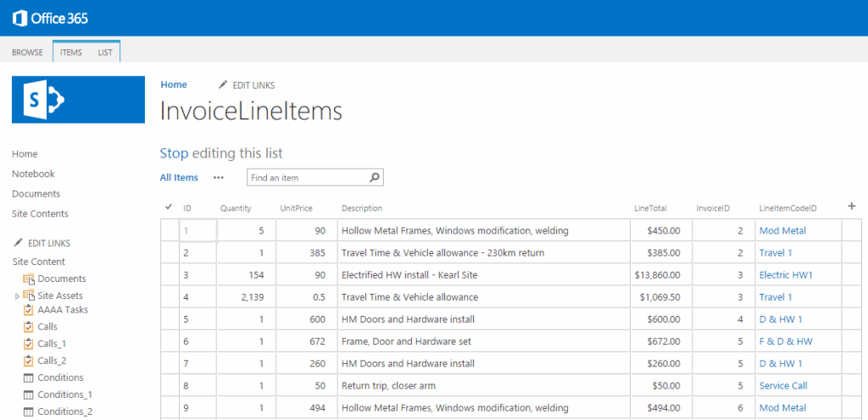The width and height of the screenshot is (868, 420).
Task: Select the row with ID 8
Action: click(x=170, y=386)
